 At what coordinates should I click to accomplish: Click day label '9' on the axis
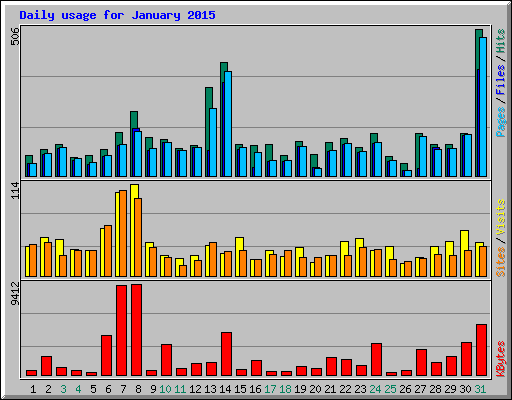153,389
